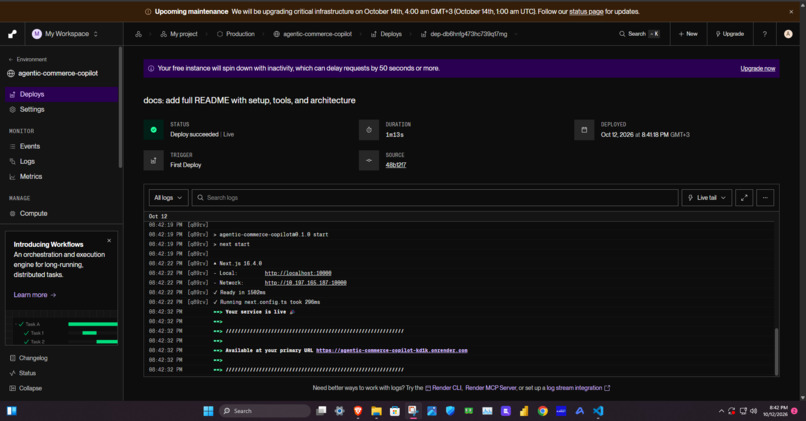The width and height of the screenshot is (806, 421).
Task: Open the user account avatar
Action: click(x=788, y=34)
